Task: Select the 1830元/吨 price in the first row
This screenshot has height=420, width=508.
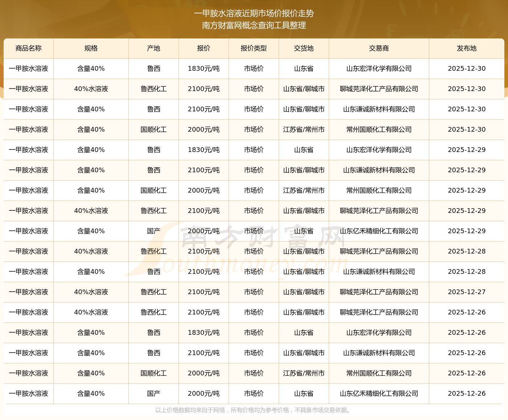Action: (204, 69)
